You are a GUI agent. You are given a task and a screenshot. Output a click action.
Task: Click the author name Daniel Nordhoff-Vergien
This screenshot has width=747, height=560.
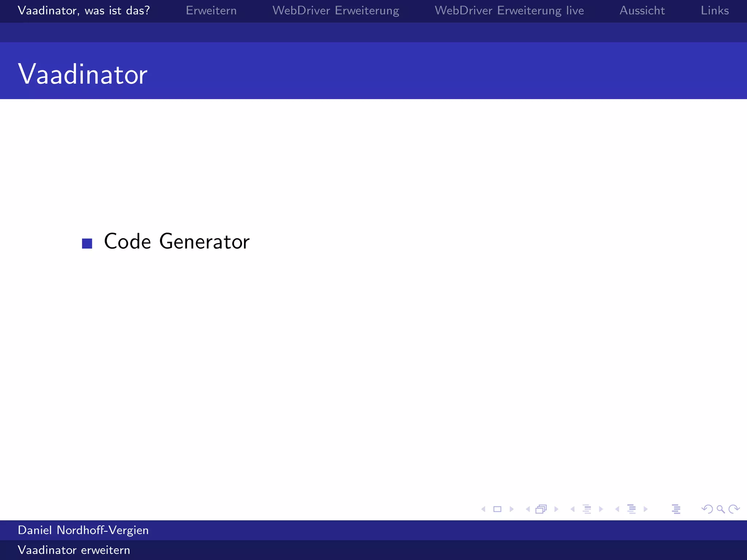pyautogui.click(x=83, y=530)
